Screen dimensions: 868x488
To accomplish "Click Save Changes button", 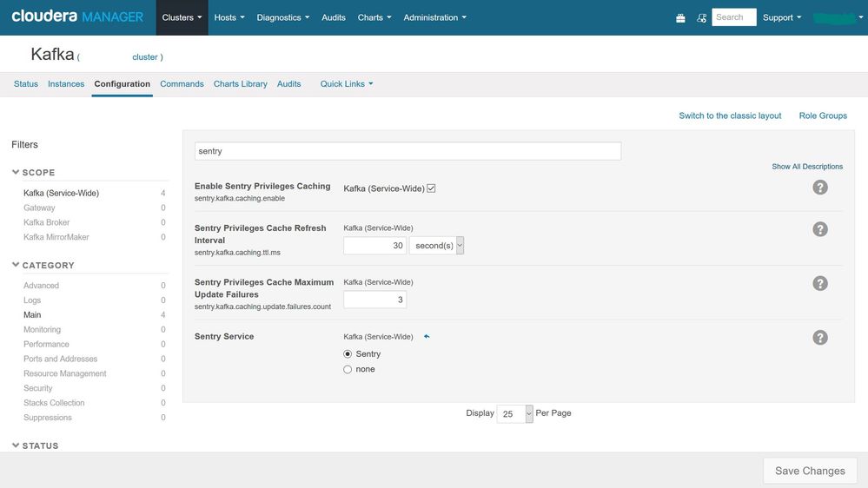I will point(809,471).
